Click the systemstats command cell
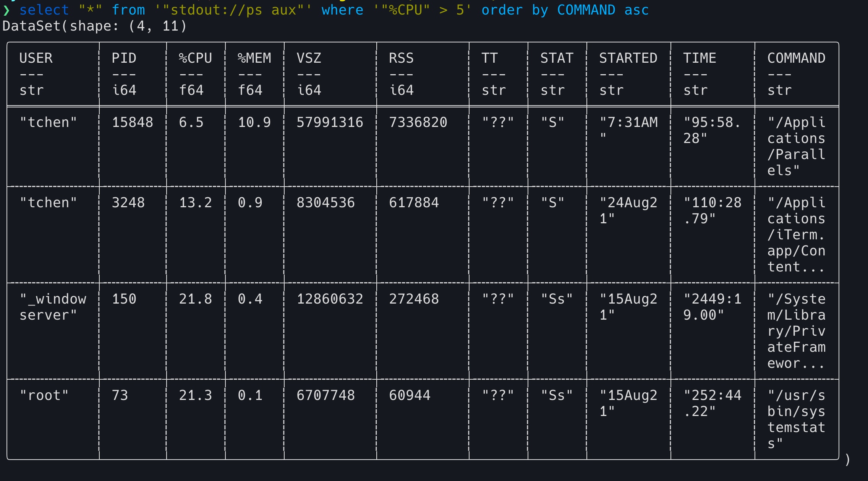Screen dimensions: 868x481 (796, 419)
